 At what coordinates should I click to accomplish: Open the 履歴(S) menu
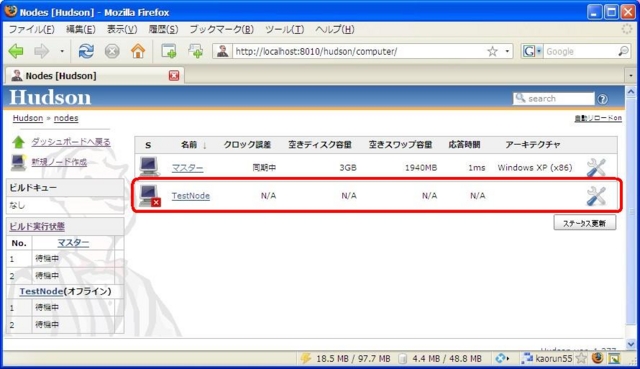(163, 29)
